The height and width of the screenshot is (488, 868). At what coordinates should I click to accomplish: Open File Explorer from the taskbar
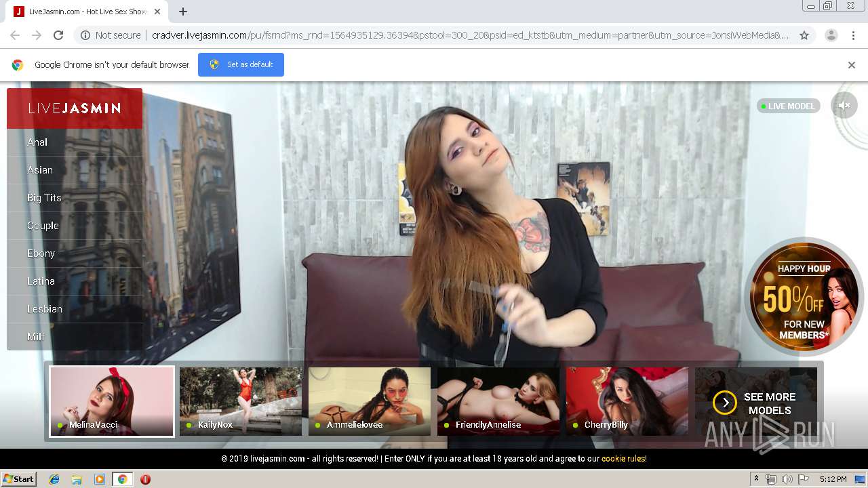[77, 479]
